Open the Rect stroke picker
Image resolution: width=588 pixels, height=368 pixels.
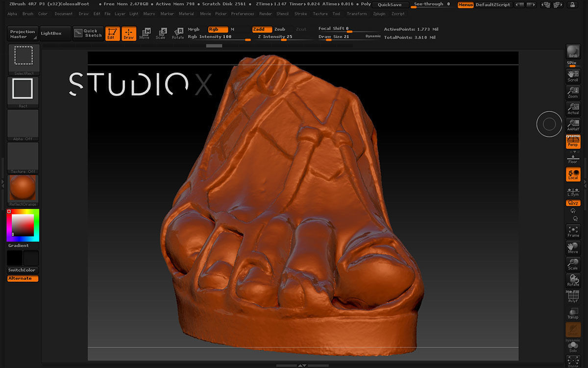(23, 92)
